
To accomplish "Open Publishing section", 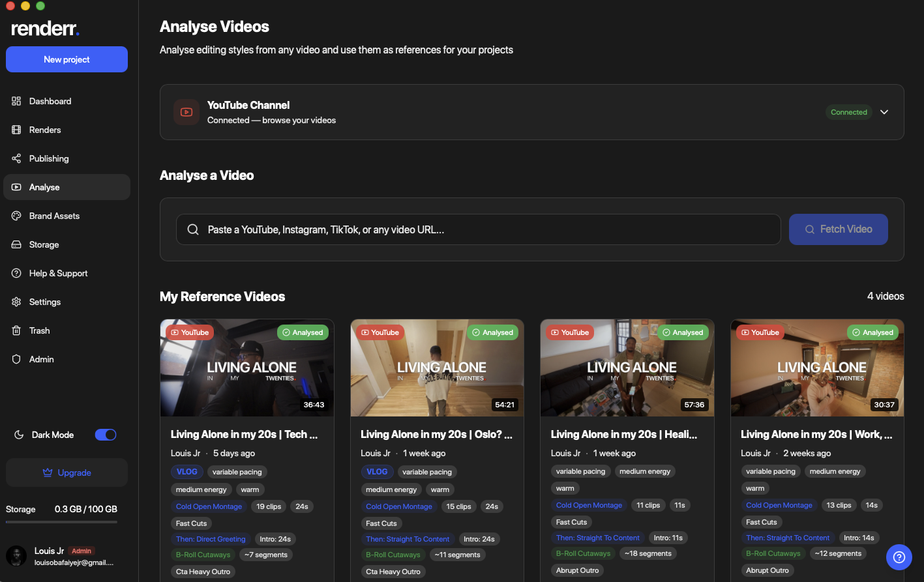I will click(x=67, y=158).
